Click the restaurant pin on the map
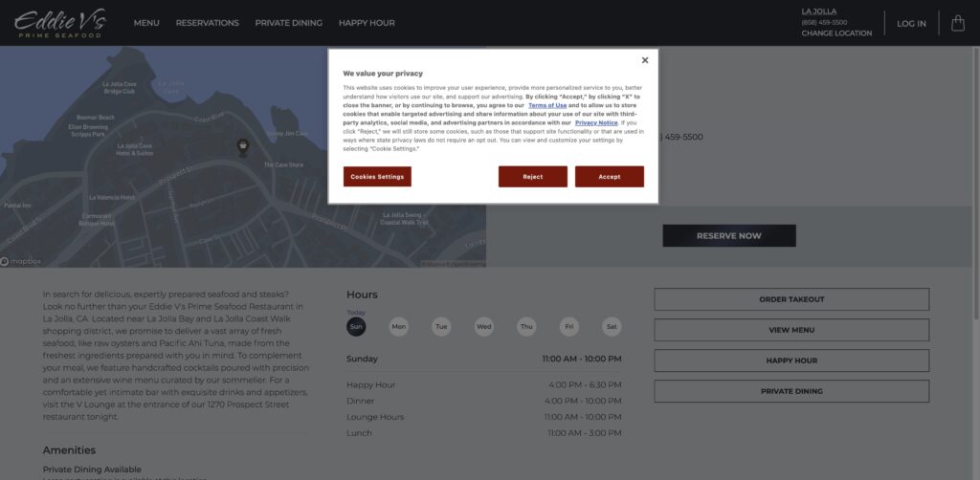Screen dimensions: 980x480 [x=242, y=146]
